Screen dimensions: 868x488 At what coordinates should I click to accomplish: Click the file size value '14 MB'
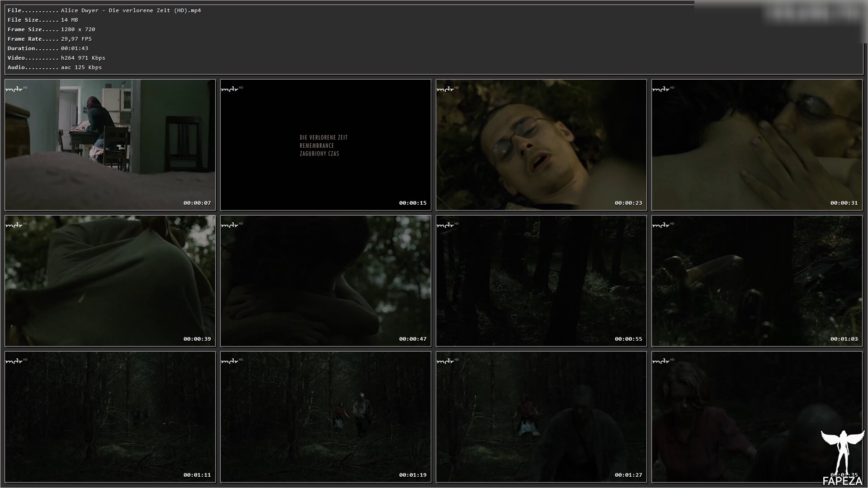click(70, 20)
